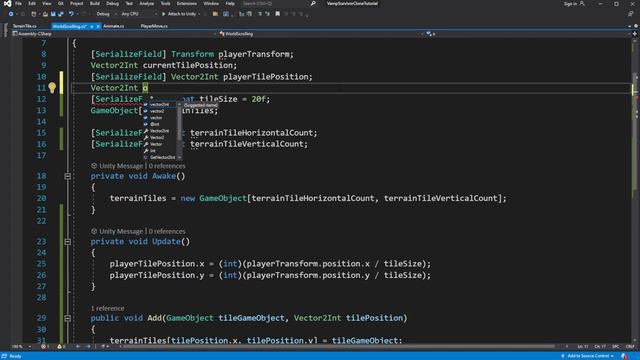Click the horizontal scrollbar below the code

click(339, 347)
